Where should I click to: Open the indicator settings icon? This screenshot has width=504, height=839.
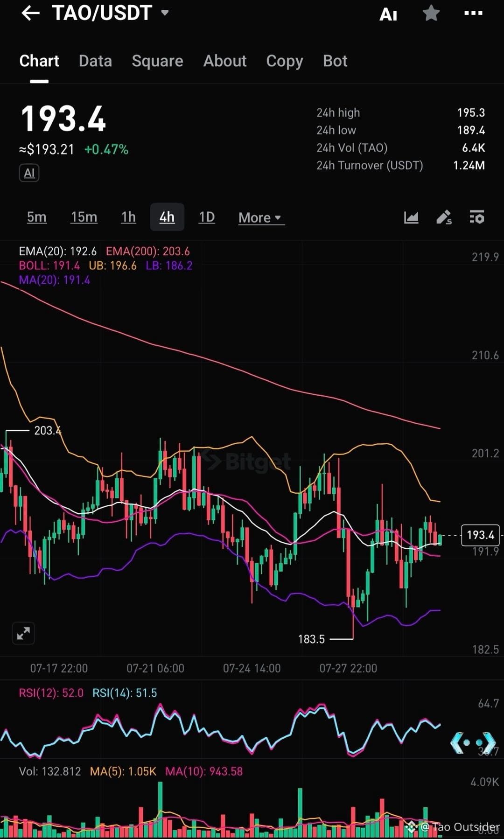coord(477,217)
